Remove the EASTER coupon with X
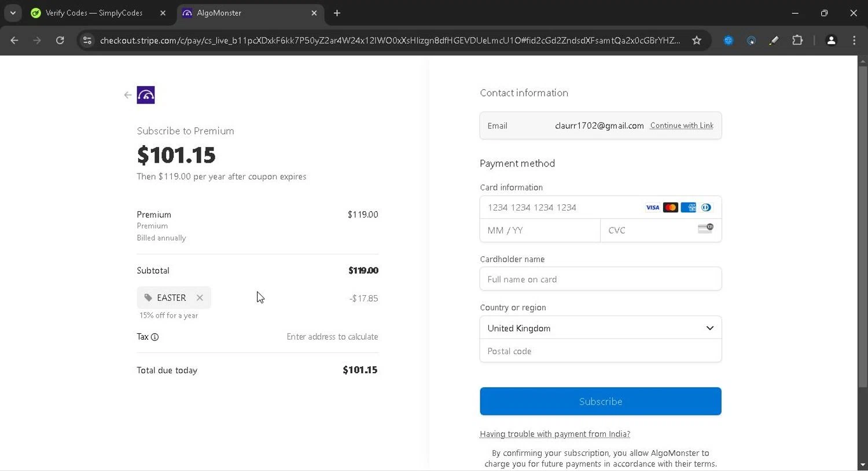The width and height of the screenshot is (868, 471). (200, 297)
